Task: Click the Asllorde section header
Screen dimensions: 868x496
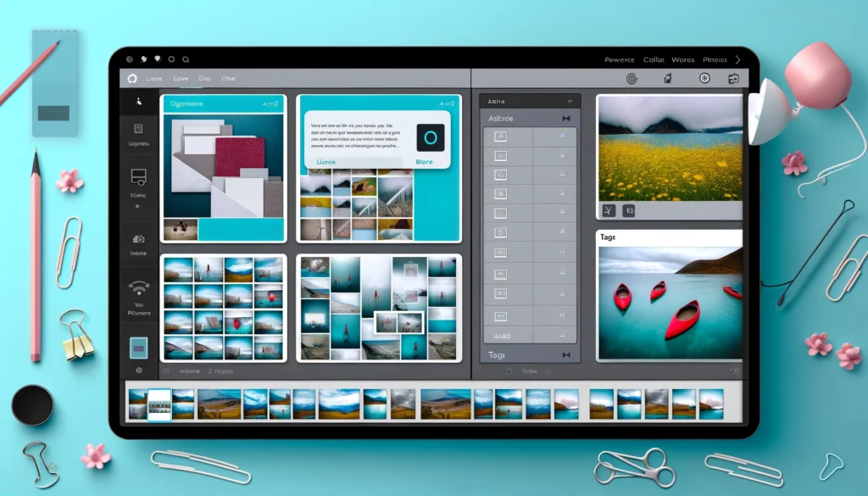Action: tap(530, 119)
